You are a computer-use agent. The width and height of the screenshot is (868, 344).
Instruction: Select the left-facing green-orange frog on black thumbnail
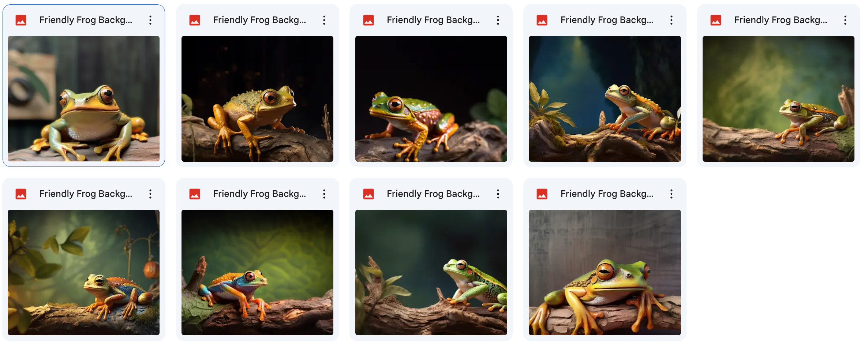point(431,99)
